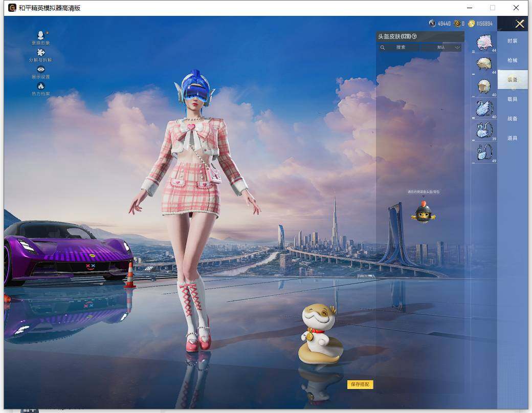
Task: Close the wardrobe with the gold X
Action: click(x=519, y=24)
